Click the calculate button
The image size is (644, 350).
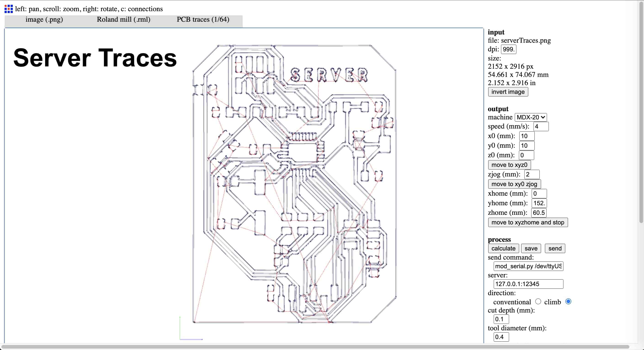(x=503, y=248)
